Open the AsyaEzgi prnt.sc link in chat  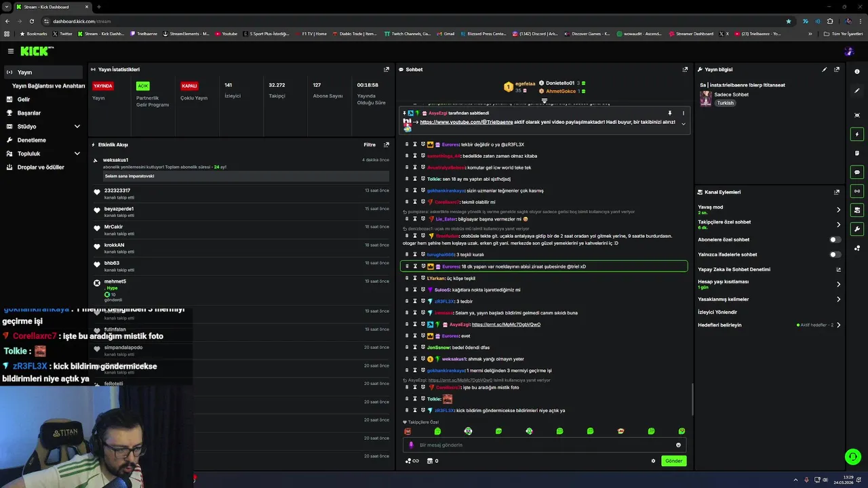[506, 324]
